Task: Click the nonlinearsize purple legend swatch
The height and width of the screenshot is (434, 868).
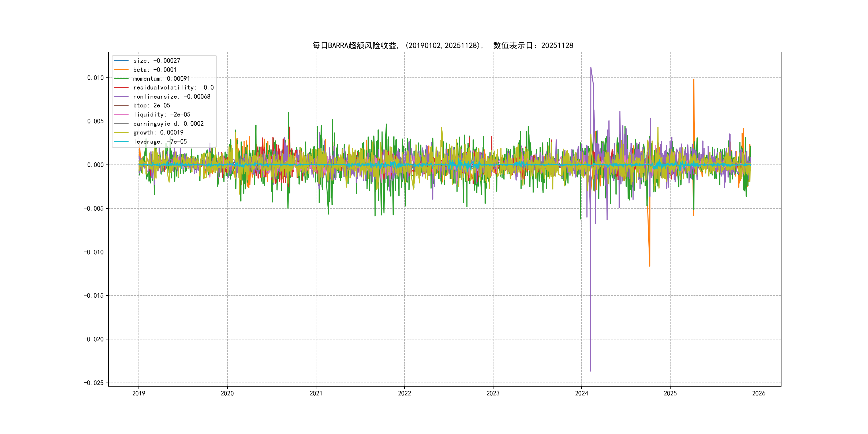Action: 121,97
